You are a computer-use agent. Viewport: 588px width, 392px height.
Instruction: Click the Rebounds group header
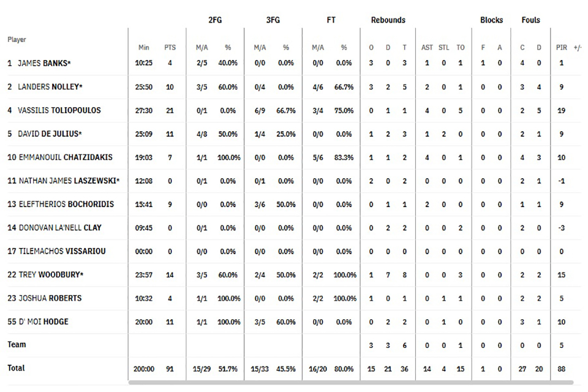pyautogui.click(x=388, y=20)
